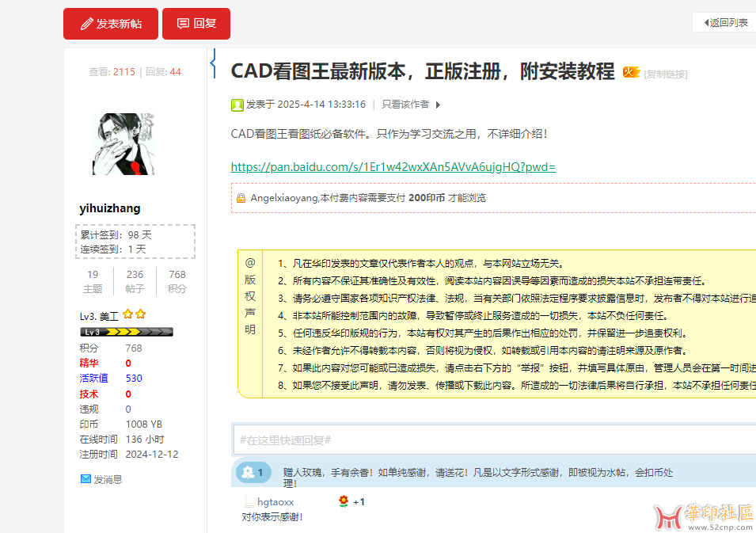The image size is (756, 533).
Task: View the 768 积分 points count
Action: tap(177, 281)
